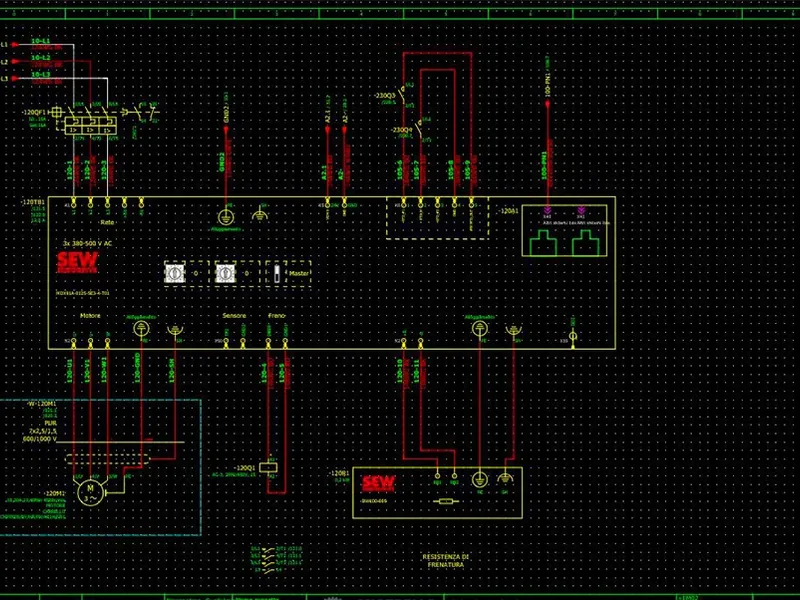The height and width of the screenshot is (600, 800).
Task: Select the DIP switch next to Master
Action: click(x=277, y=273)
